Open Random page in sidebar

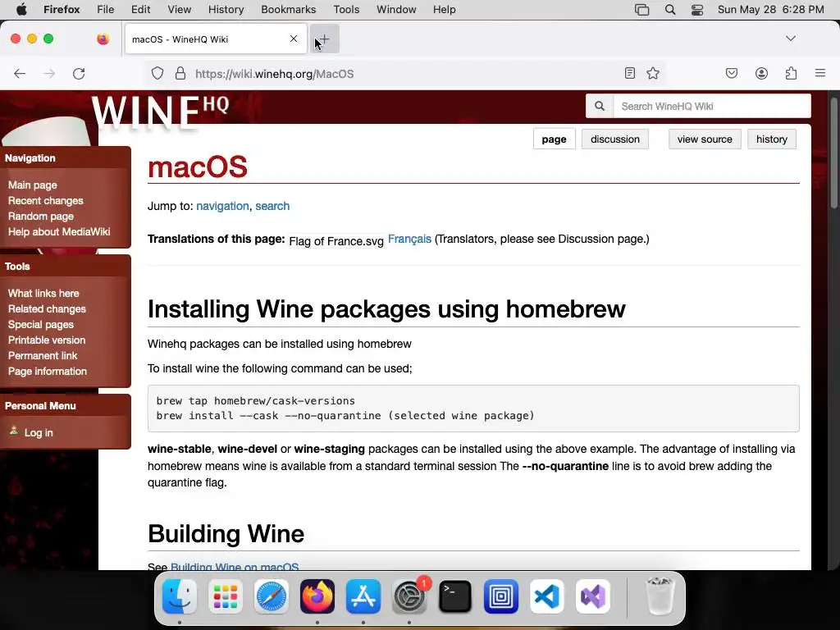tap(41, 216)
